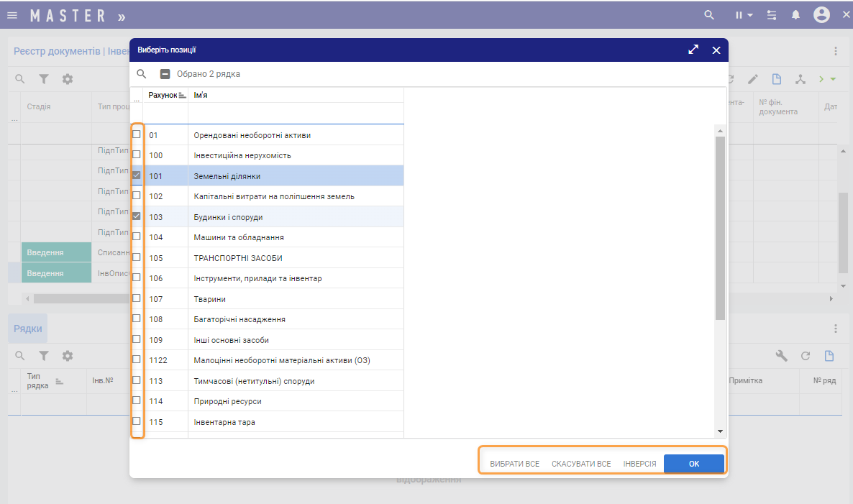Click the ВИБРАТИ ВСЕ button
Screen dimensions: 853x504
[x=514, y=464]
